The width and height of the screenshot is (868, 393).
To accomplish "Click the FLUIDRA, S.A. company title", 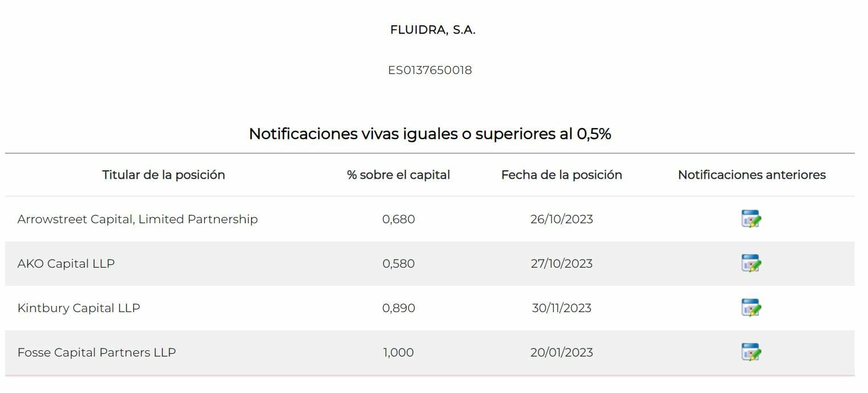I will 433,30.
